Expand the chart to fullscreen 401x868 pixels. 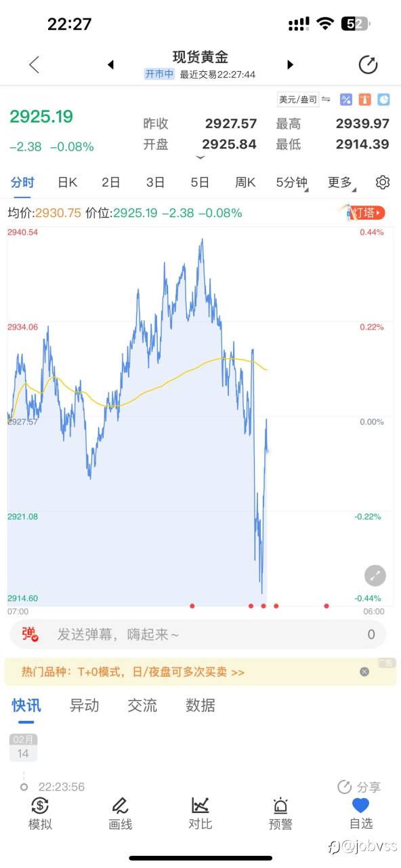coord(375,576)
